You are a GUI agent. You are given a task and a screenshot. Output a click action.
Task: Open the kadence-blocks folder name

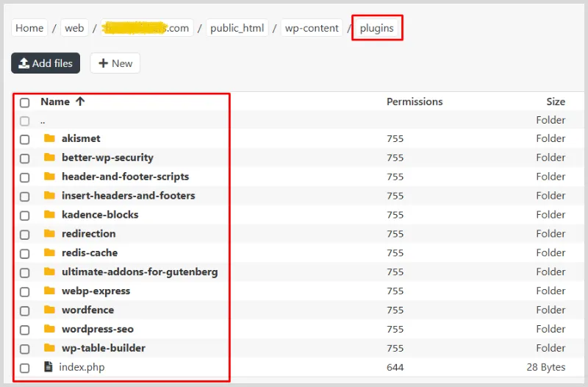pos(100,214)
